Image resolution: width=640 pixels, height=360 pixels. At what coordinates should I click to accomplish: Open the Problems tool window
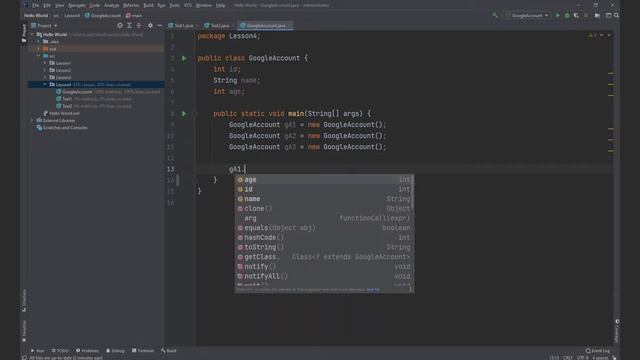pyautogui.click(x=87, y=351)
